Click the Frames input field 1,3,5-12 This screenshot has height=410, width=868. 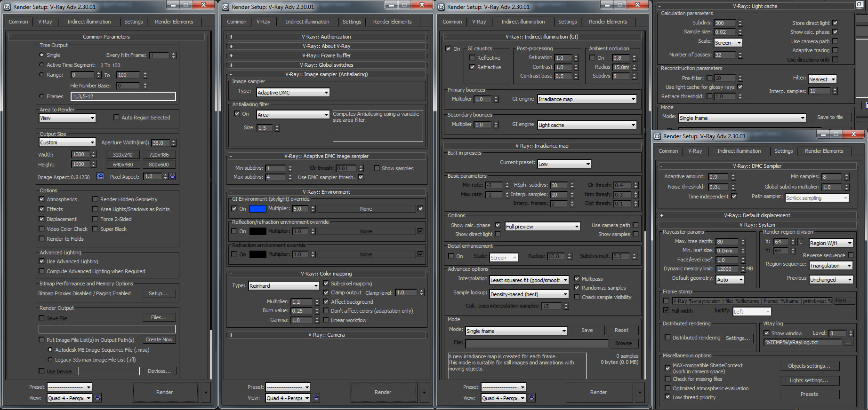pyautogui.click(x=123, y=96)
